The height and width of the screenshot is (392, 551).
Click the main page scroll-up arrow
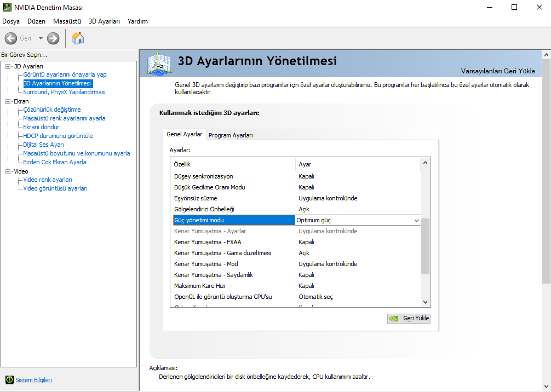546,55
